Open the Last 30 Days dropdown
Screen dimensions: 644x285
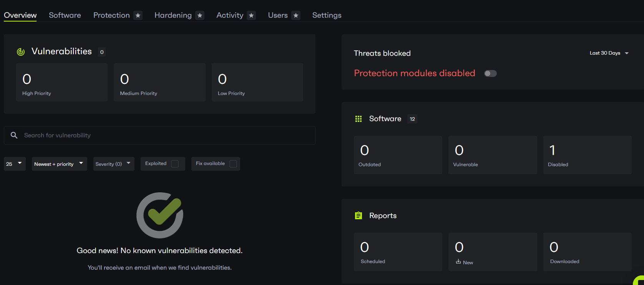point(609,53)
